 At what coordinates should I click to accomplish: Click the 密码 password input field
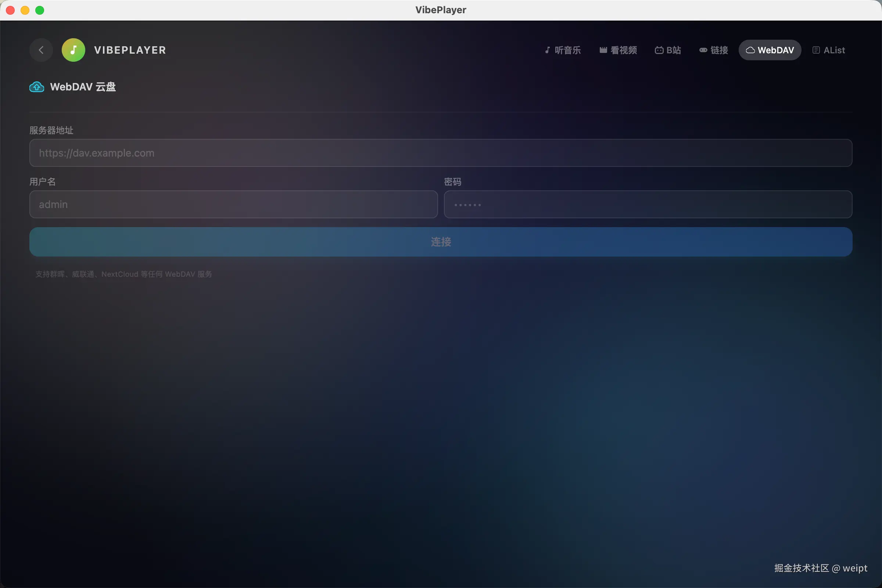pyautogui.click(x=648, y=204)
